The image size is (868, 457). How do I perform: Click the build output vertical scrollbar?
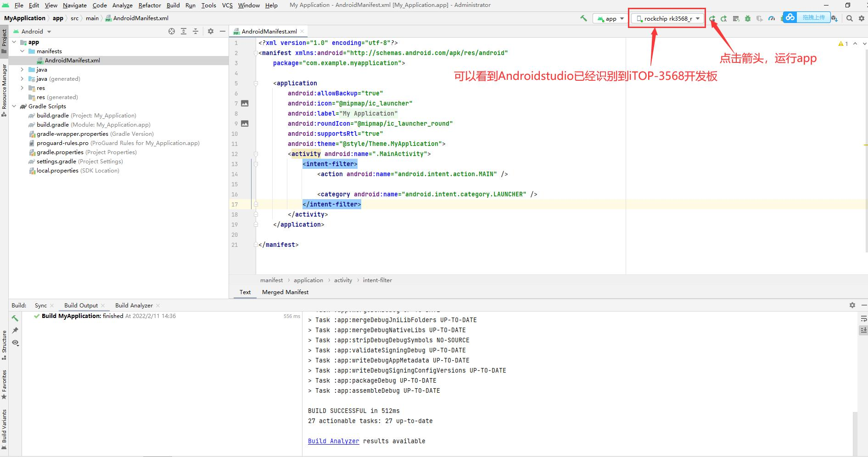tap(855, 431)
